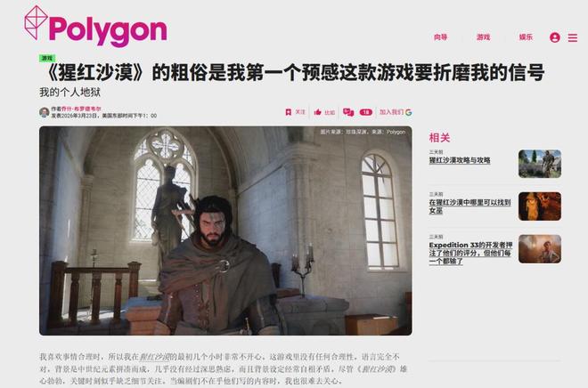588x388 pixels.
Task: Open the hamburger menu
Action: [x=572, y=37]
